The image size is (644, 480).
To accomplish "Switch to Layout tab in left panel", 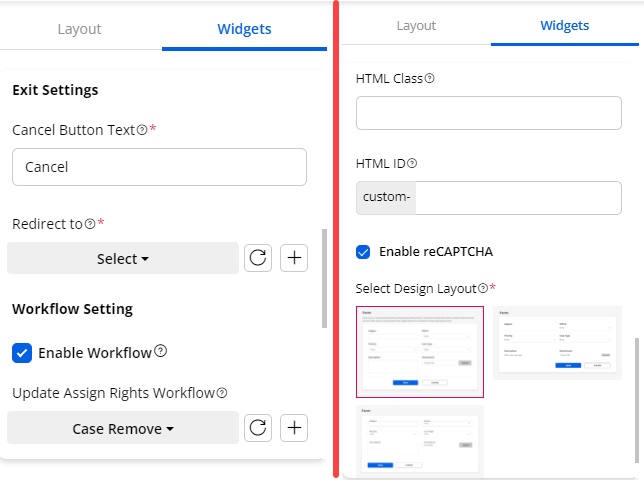I will [x=79, y=28].
